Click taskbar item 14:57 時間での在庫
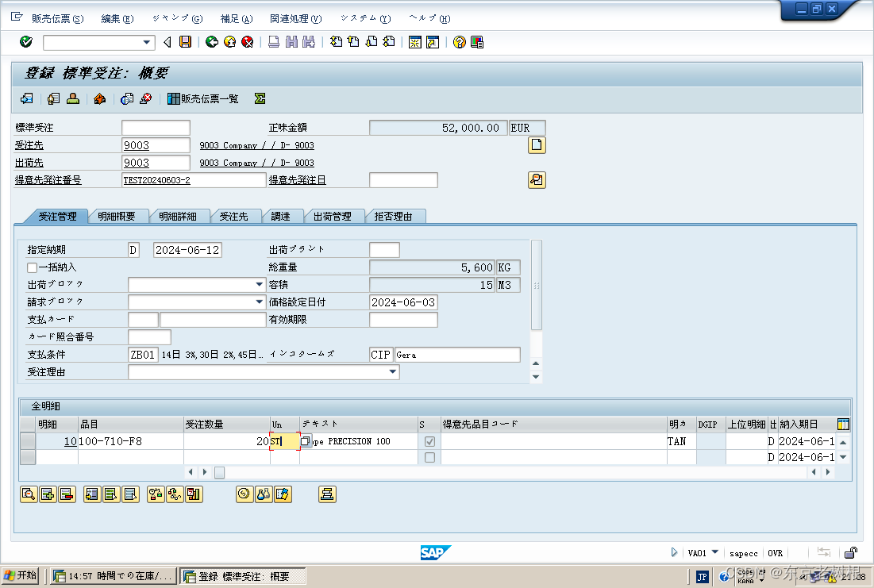Viewport: 874px width, 588px height. pyautogui.click(x=114, y=576)
